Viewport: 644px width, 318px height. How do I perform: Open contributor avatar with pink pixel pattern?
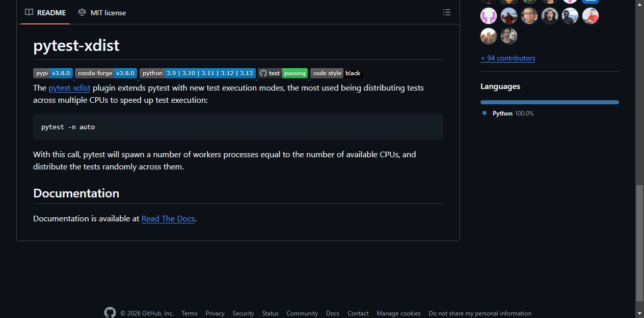(x=489, y=16)
